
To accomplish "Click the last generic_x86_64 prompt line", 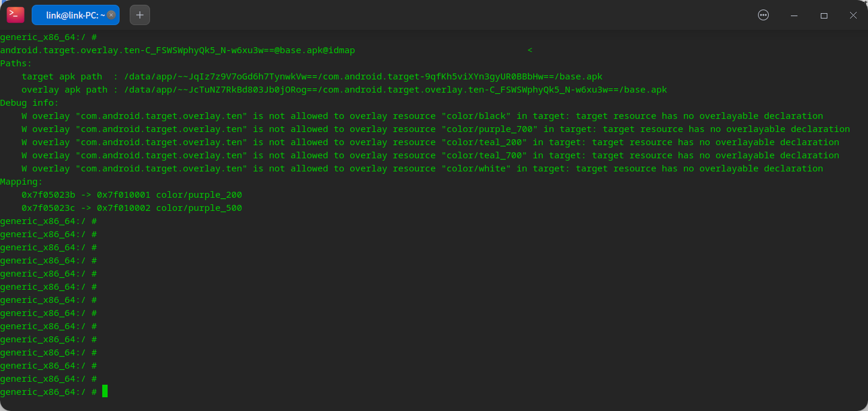I will pyautogui.click(x=48, y=391).
